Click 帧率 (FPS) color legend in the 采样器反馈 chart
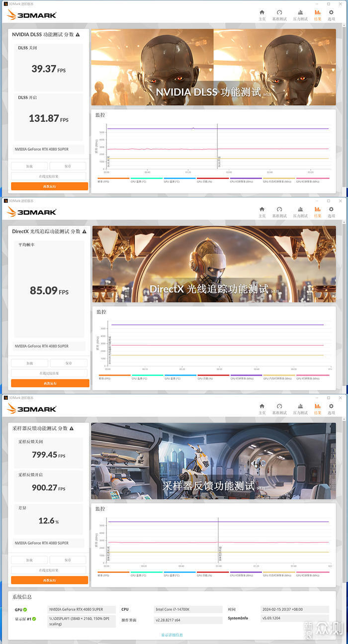Image resolution: width=348 pixels, height=644 pixels. point(113,574)
